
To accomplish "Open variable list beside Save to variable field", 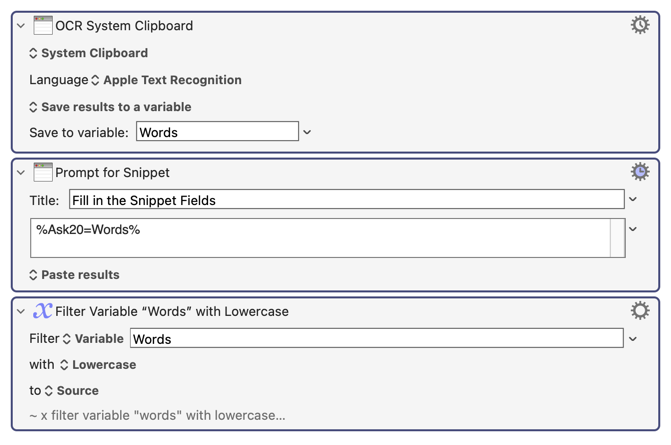I will tap(307, 132).
